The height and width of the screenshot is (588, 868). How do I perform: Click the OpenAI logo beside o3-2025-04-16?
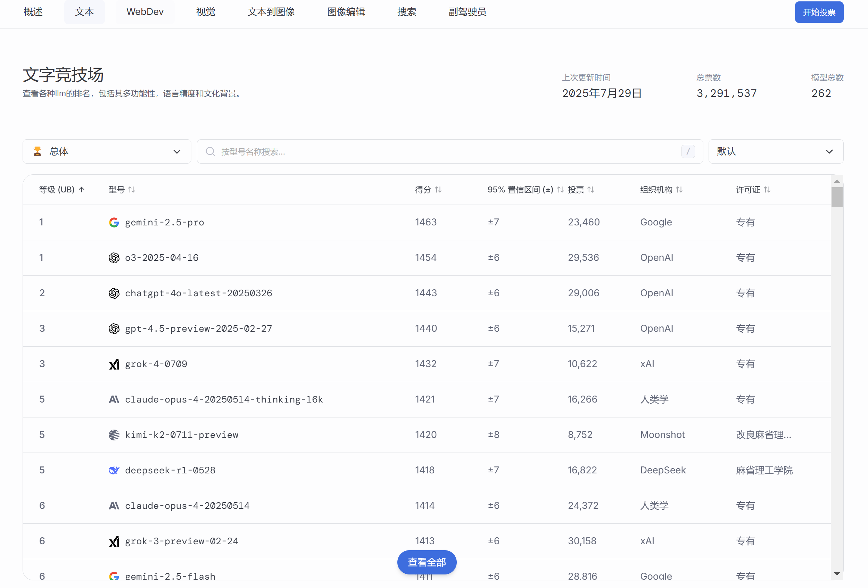point(114,258)
